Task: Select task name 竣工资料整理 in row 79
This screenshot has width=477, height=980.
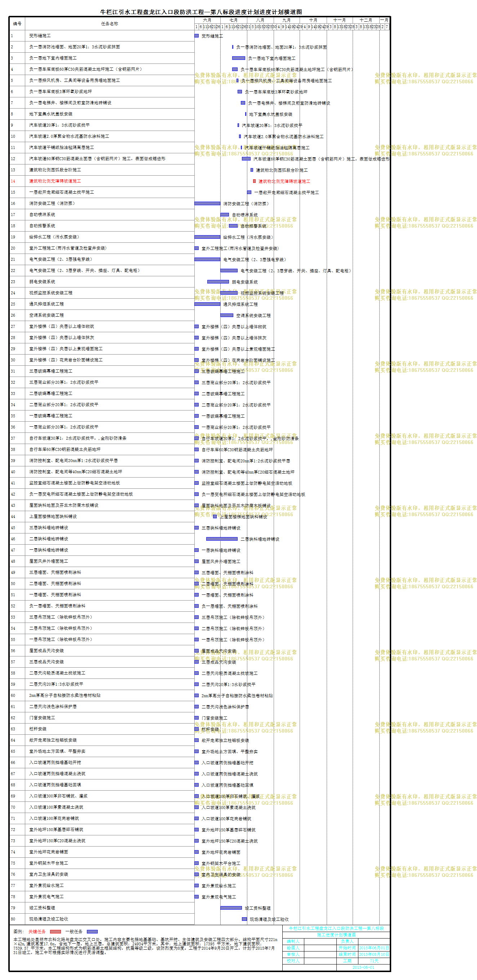Action: (x=42, y=908)
